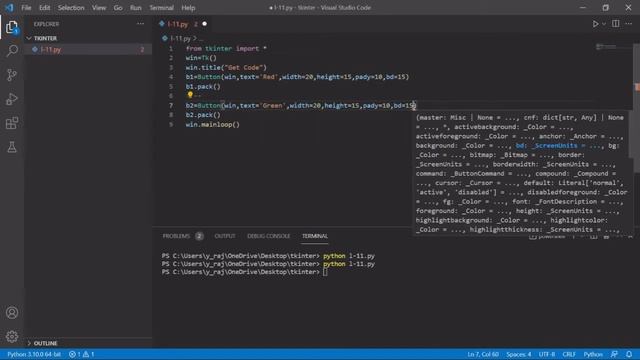Screen dimensions: 640x360
Task: Switch to the DEBUG CONSOLE tab
Action: pyautogui.click(x=269, y=236)
